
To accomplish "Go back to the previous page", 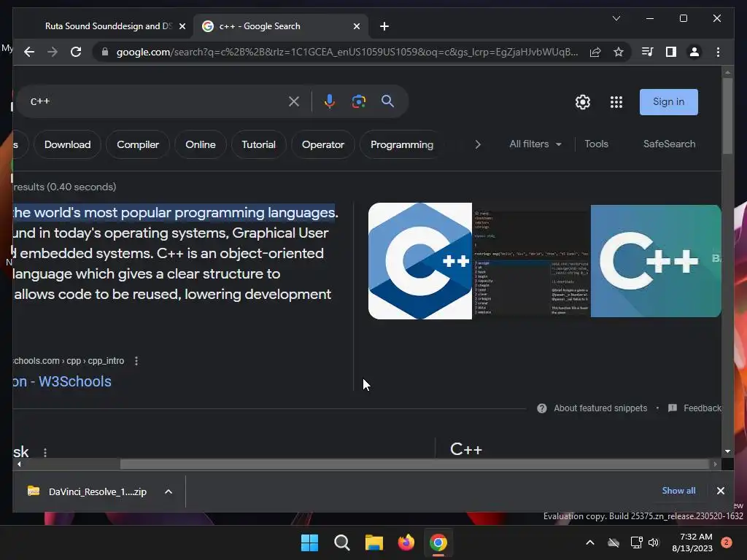I will point(29,52).
